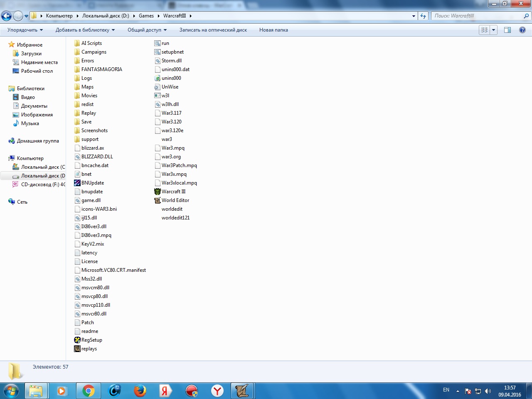Expand the view options dropdown arrow
Image resolution: width=532 pixels, height=399 pixels.
[493, 30]
